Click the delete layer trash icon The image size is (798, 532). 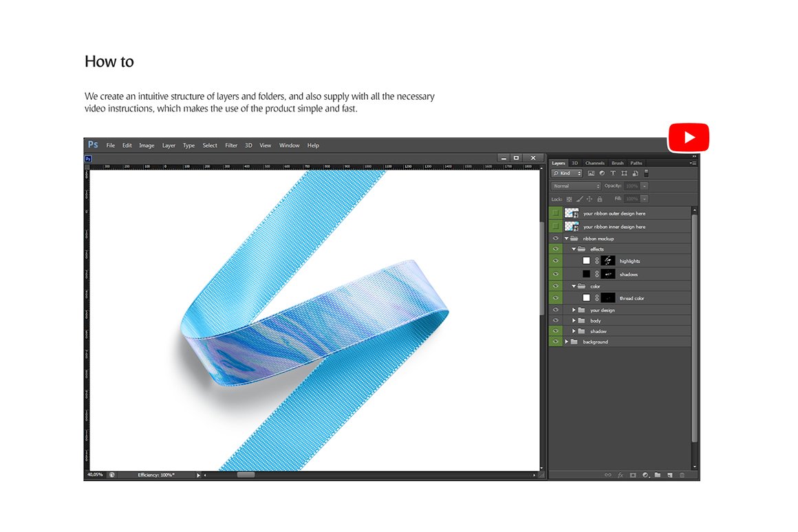tap(682, 475)
